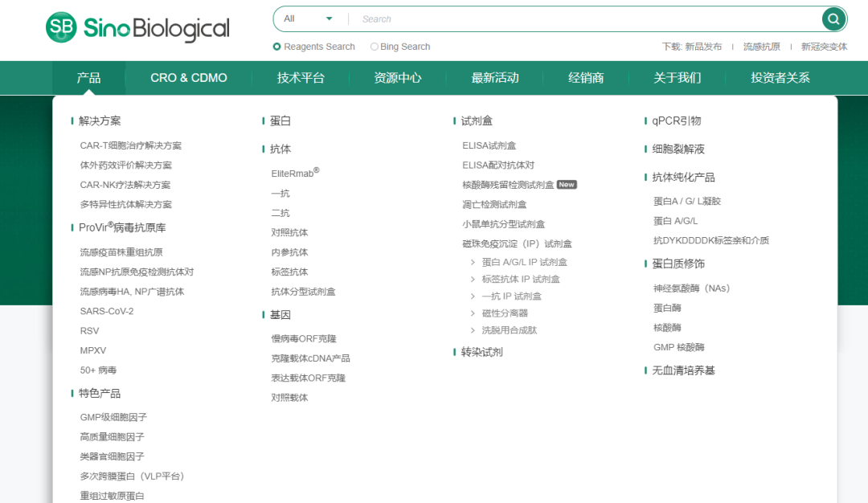Select the Bing Search radio button
Image resolution: width=868 pixels, height=503 pixels.
(375, 47)
